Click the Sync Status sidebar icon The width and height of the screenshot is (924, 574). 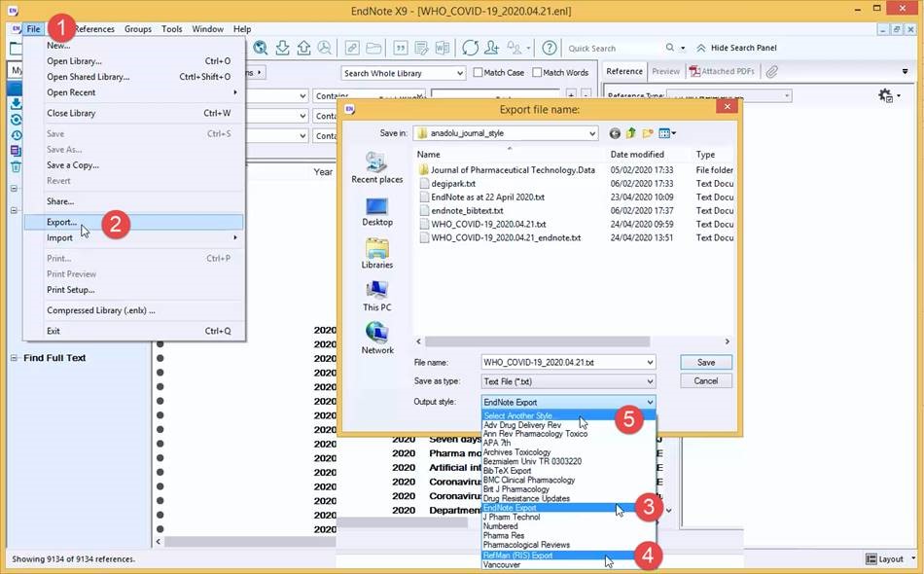coord(16,119)
